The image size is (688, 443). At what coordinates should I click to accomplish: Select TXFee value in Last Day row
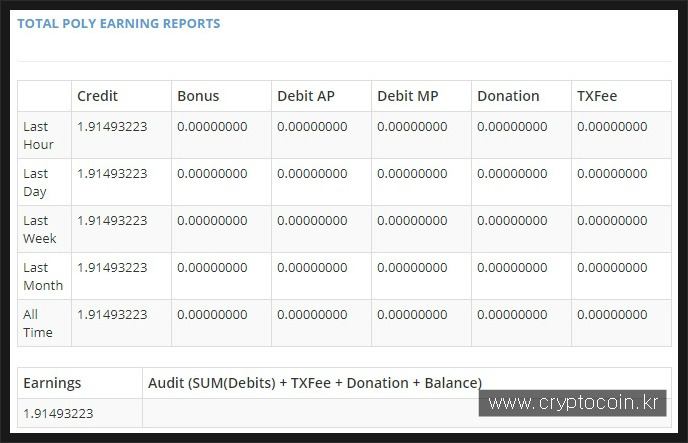point(612,173)
